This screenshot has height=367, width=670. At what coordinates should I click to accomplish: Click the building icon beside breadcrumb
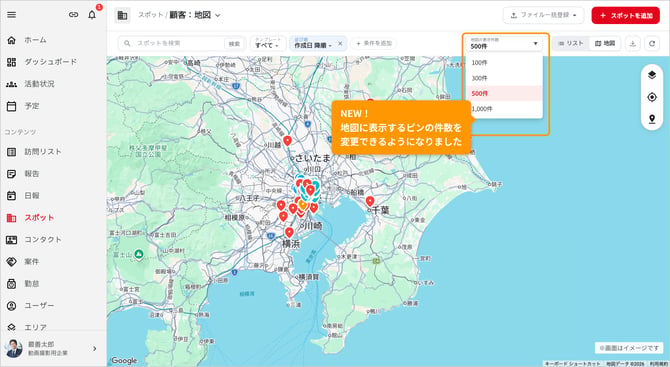[123, 15]
